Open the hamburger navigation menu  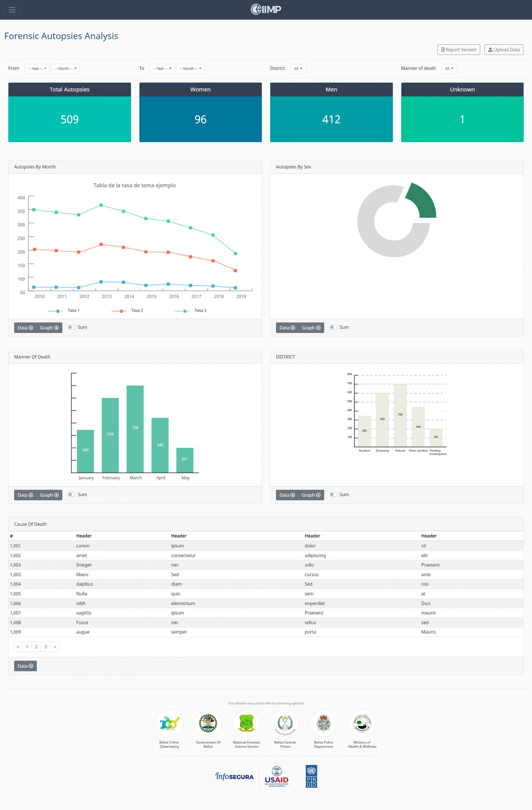pos(12,9)
